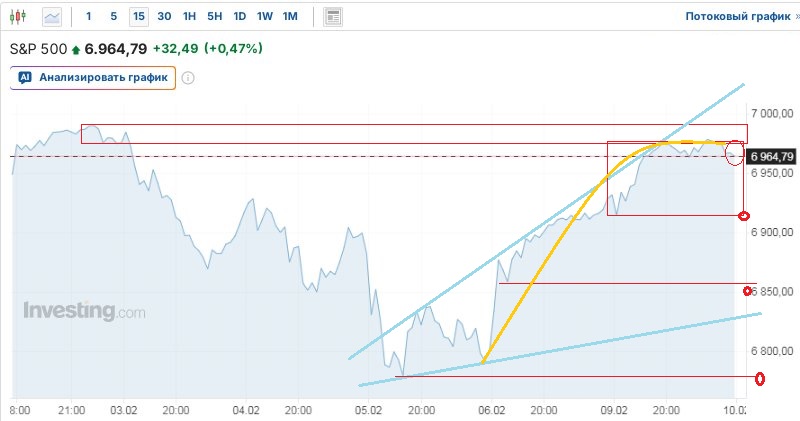Select the 1W interval
Image resolution: width=800 pixels, height=421 pixels.
pos(264,17)
